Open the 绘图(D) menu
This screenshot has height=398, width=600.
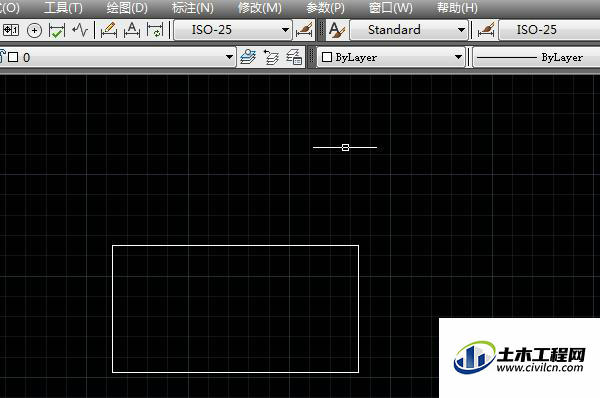[127, 8]
